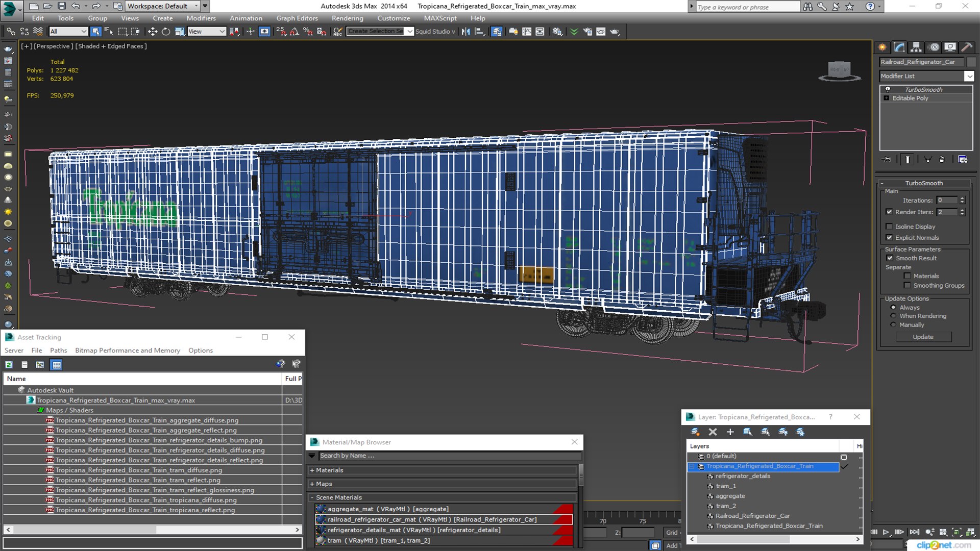
Task: Toggle Smooth Result checkbox
Action: point(890,258)
